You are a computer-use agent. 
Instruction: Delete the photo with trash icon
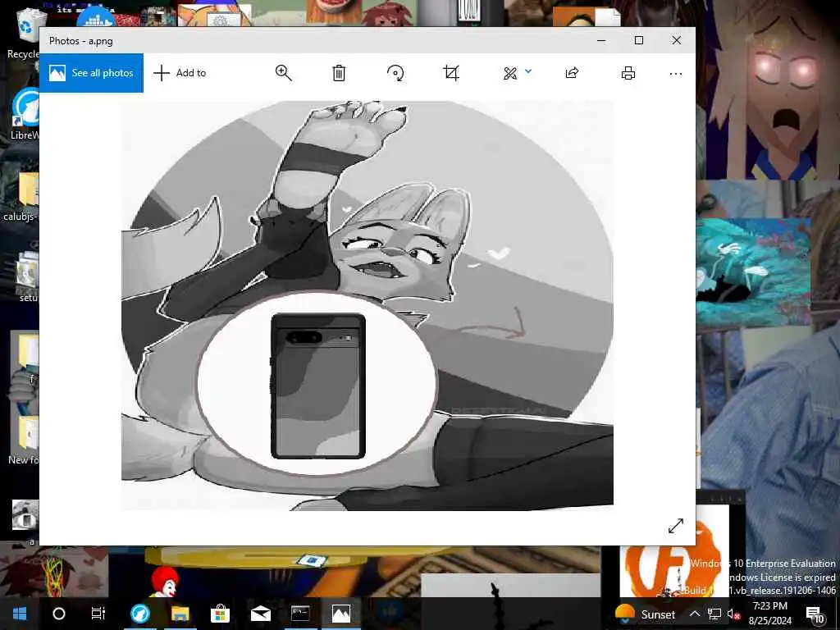pos(339,73)
